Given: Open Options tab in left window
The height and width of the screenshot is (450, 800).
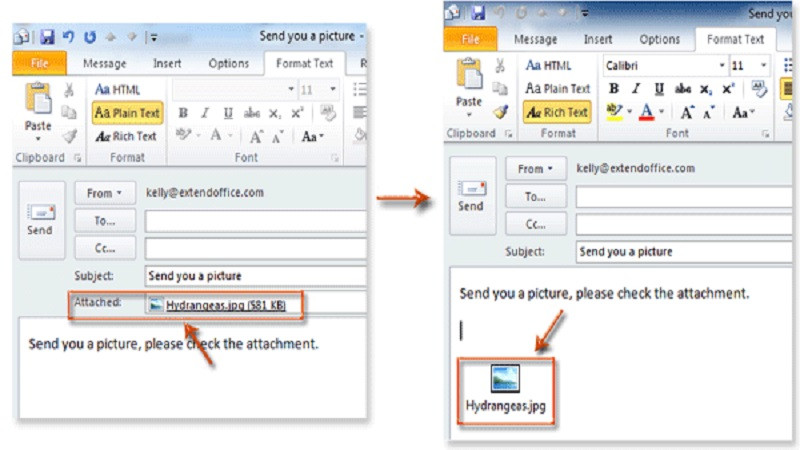Looking at the screenshot, I should pyautogui.click(x=229, y=63).
